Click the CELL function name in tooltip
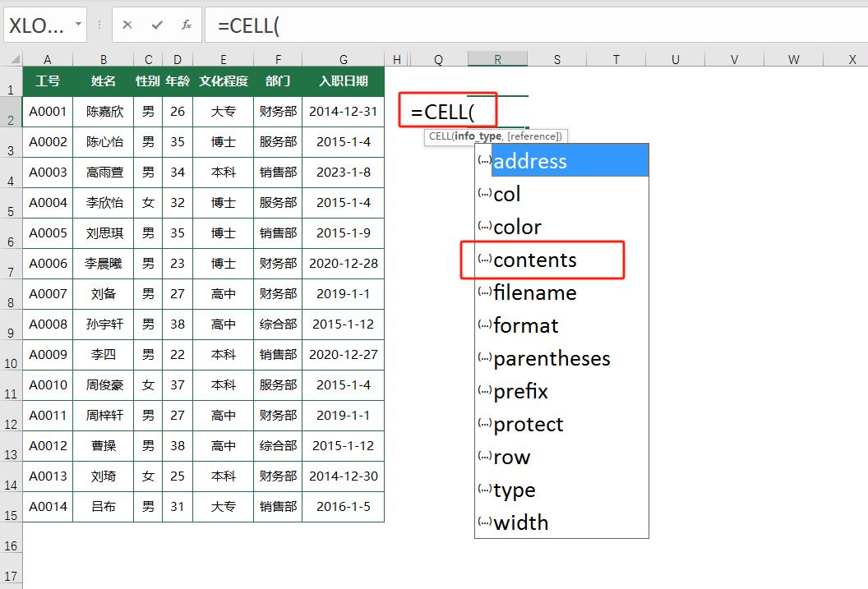Viewport: 868px width, 589px height. tap(440, 136)
